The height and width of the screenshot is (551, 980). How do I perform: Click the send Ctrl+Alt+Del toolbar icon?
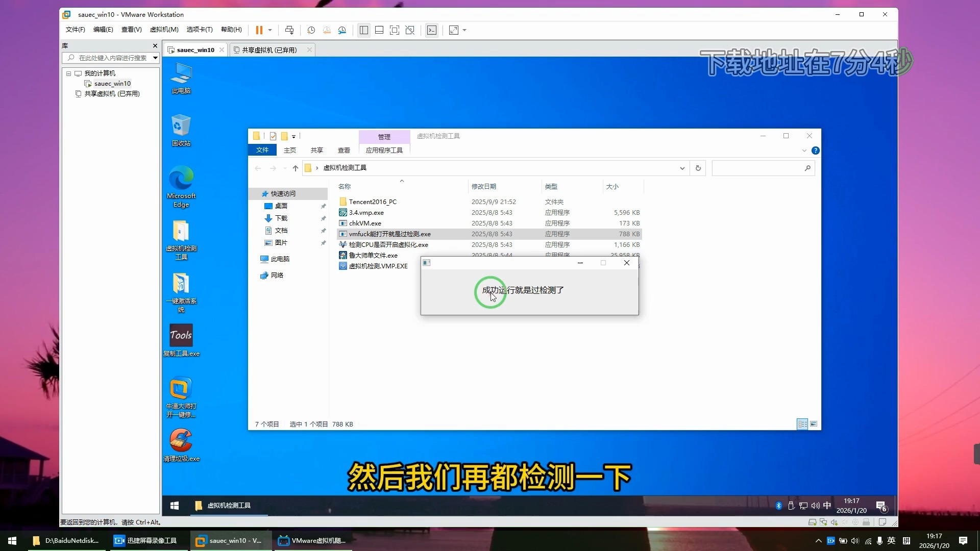point(289,30)
